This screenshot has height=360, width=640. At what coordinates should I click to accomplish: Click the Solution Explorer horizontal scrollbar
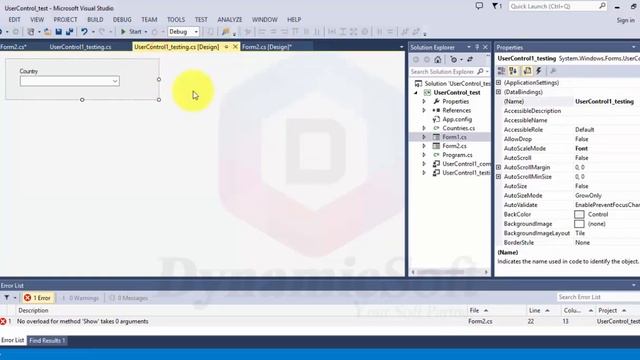(449, 272)
